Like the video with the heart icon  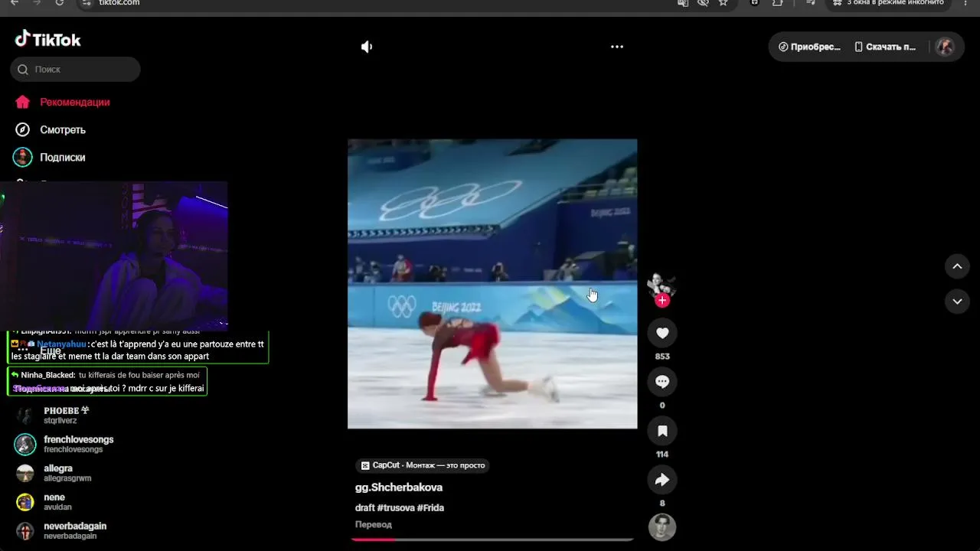click(x=662, y=333)
